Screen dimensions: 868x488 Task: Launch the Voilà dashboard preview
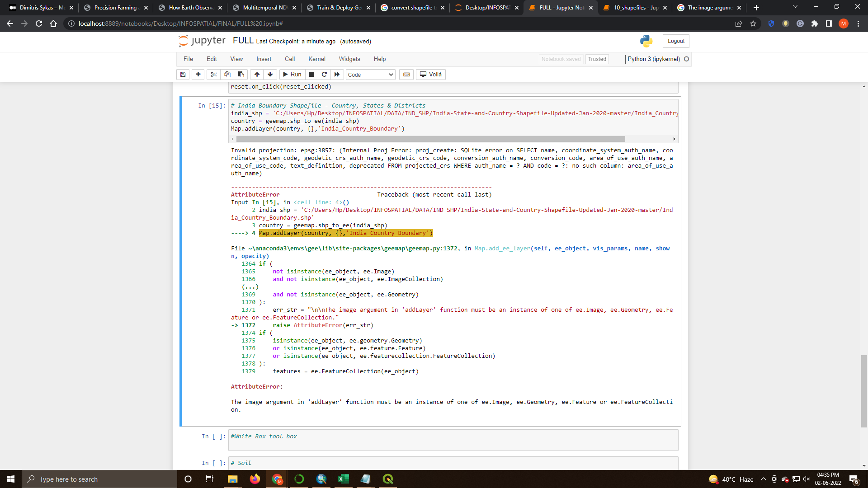(430, 74)
